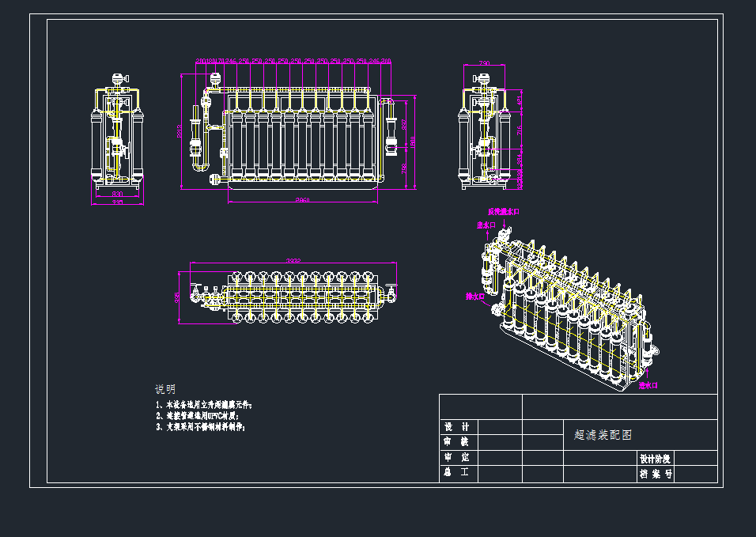Pick the 3932 dimension above plan view
This screenshot has height=537, width=756.
pos(293,261)
